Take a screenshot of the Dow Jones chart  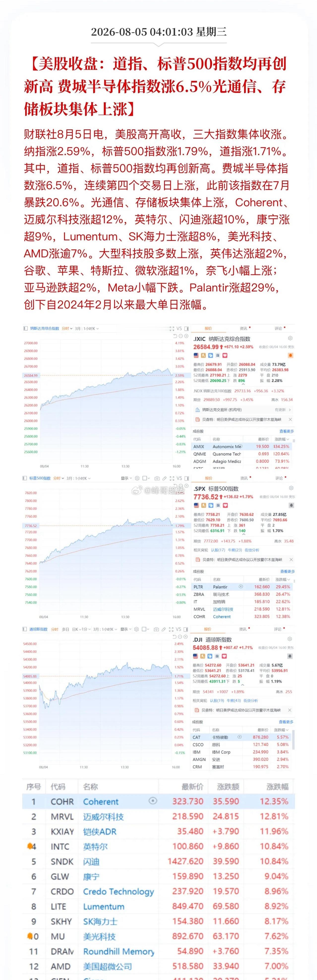coord(156,629)
